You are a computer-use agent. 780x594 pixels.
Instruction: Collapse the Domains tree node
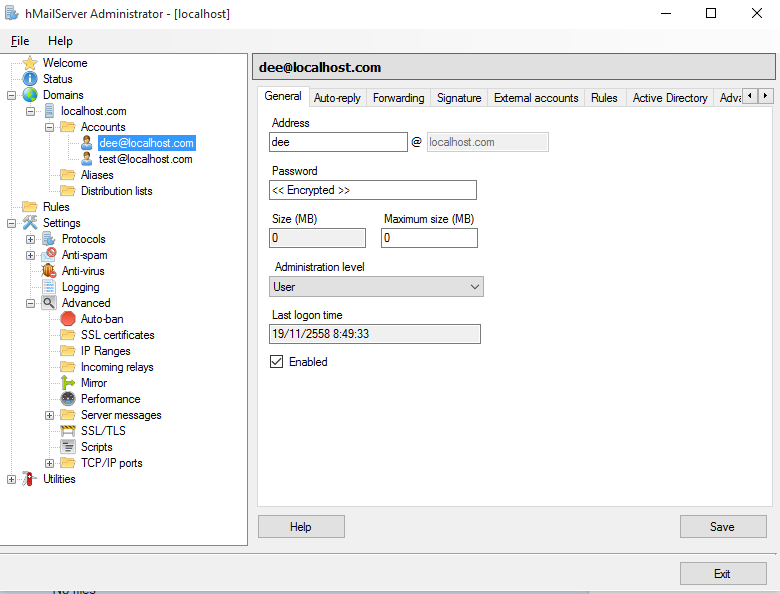coord(11,95)
